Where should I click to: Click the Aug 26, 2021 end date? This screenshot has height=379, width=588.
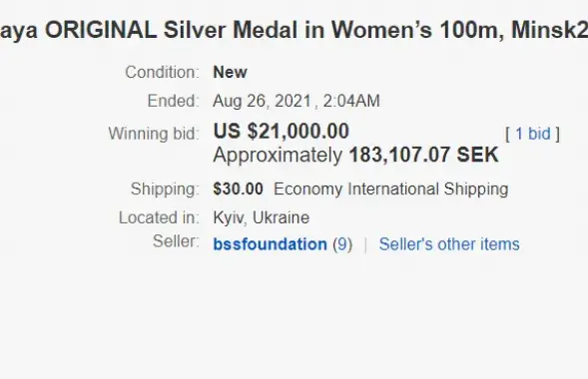tap(263, 101)
